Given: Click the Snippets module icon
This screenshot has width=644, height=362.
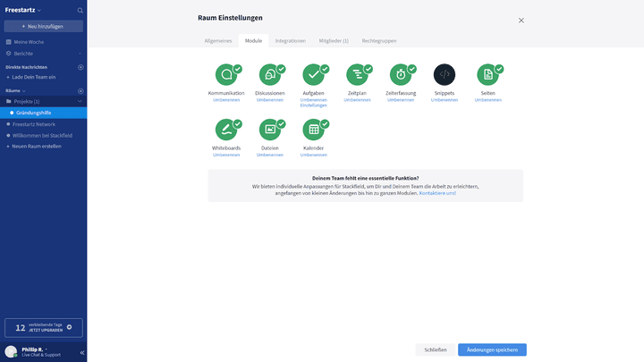Looking at the screenshot, I should pos(445,75).
